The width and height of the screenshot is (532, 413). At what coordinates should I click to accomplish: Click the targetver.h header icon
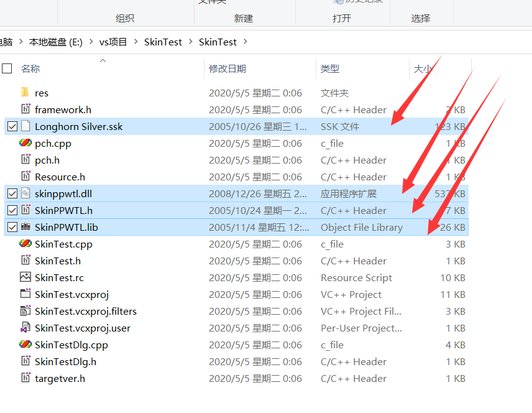[x=25, y=378]
